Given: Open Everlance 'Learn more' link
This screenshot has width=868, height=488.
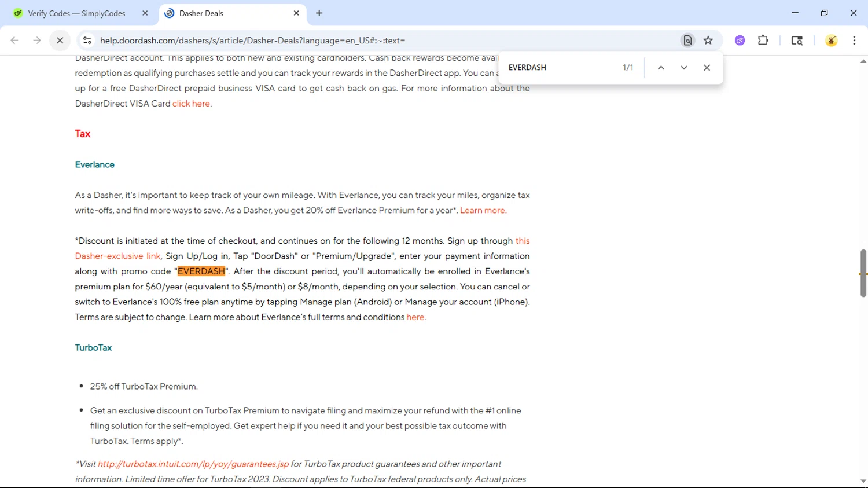Looking at the screenshot, I should (483, 210).
